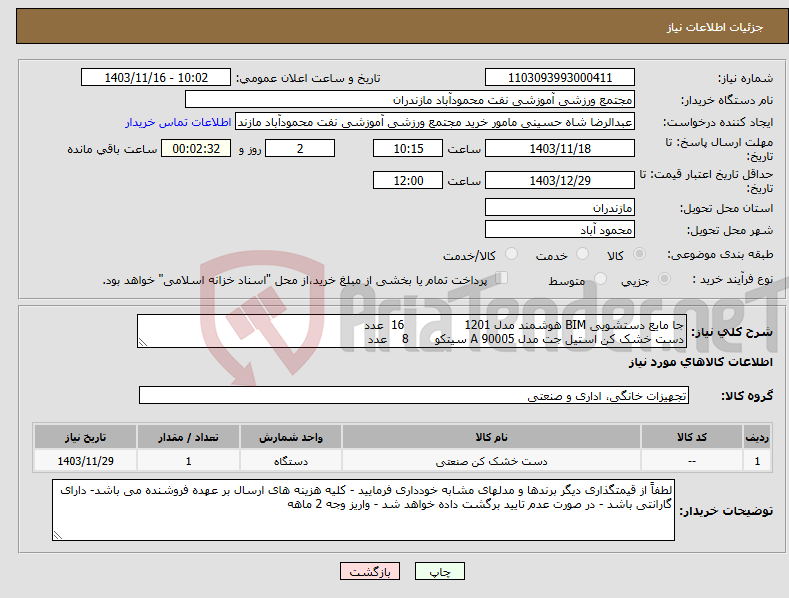The image size is (789, 598).
Task: Click the اطلاعات کالاهای مورد نیاز section heading
Action: (x=700, y=362)
